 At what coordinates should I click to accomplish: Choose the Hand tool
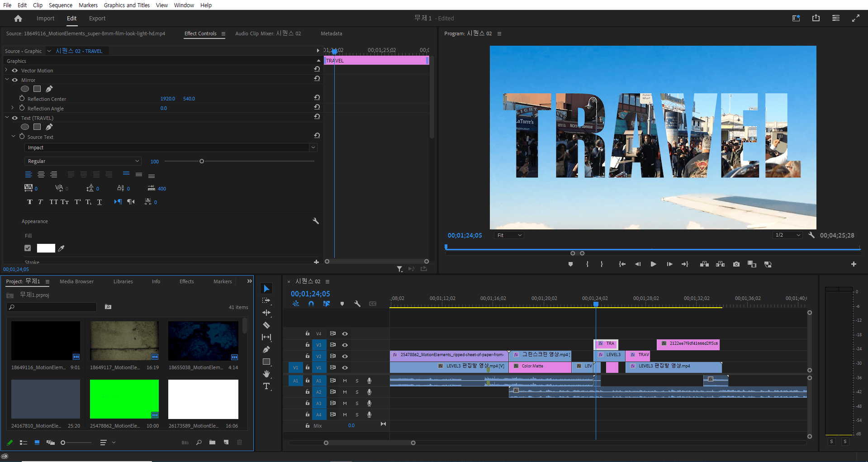pyautogui.click(x=266, y=374)
